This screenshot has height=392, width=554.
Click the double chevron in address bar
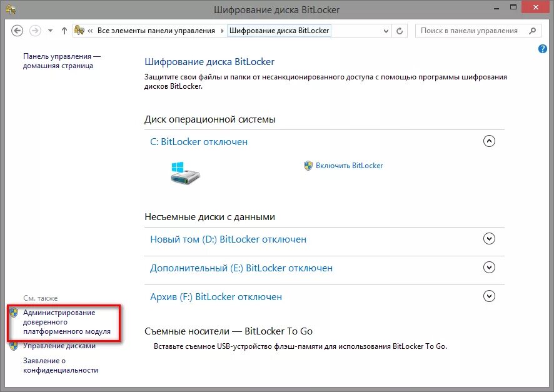[x=90, y=31]
